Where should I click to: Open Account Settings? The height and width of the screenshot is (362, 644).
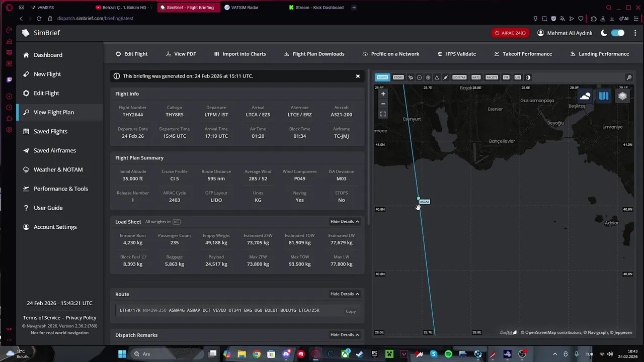(55, 227)
